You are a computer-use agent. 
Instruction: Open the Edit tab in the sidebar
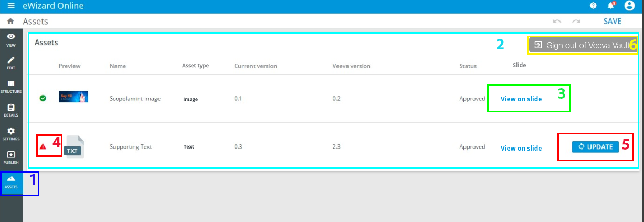11,64
